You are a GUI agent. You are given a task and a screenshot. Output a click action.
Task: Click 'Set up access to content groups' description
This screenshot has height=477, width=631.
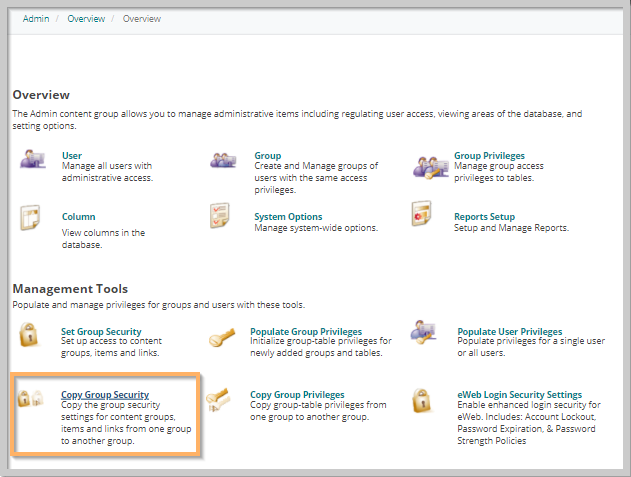coord(111,347)
